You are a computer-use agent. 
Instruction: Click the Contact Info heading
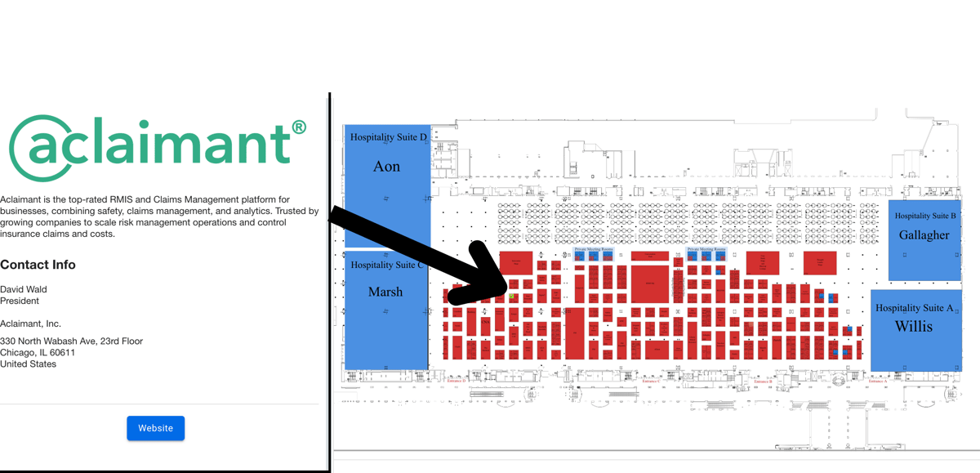click(38, 265)
